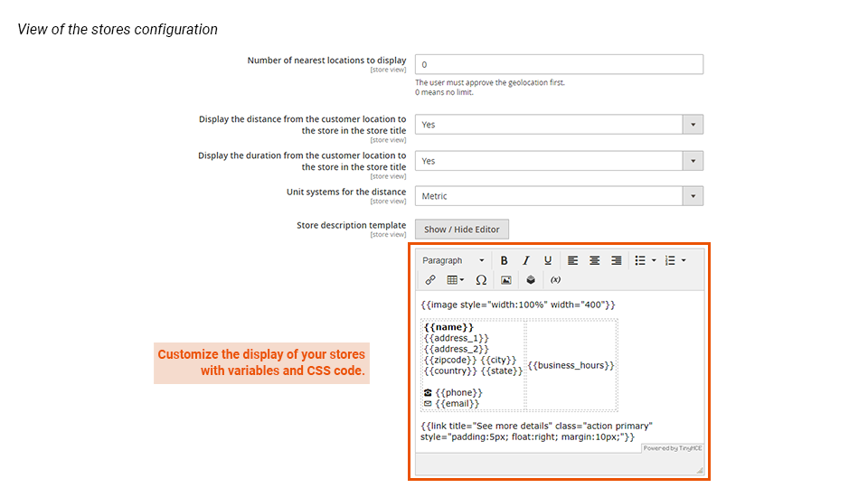Center align text in the editor
The width and height of the screenshot is (868, 488).
(595, 260)
